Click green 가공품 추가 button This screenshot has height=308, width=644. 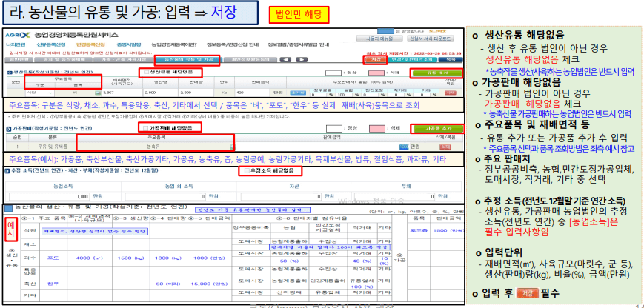coord(439,128)
